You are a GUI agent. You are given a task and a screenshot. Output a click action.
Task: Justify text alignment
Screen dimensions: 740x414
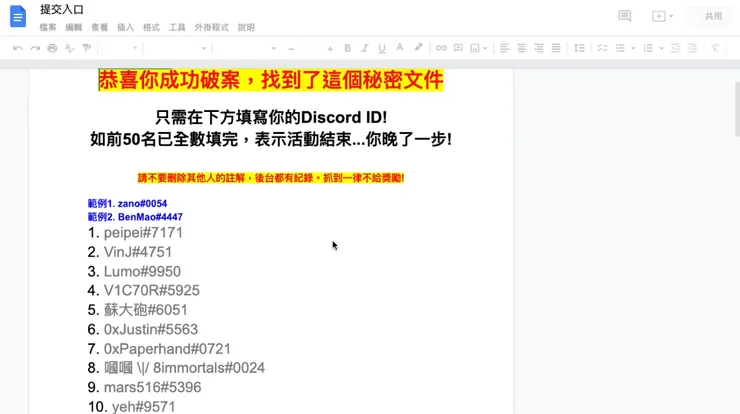coord(556,48)
